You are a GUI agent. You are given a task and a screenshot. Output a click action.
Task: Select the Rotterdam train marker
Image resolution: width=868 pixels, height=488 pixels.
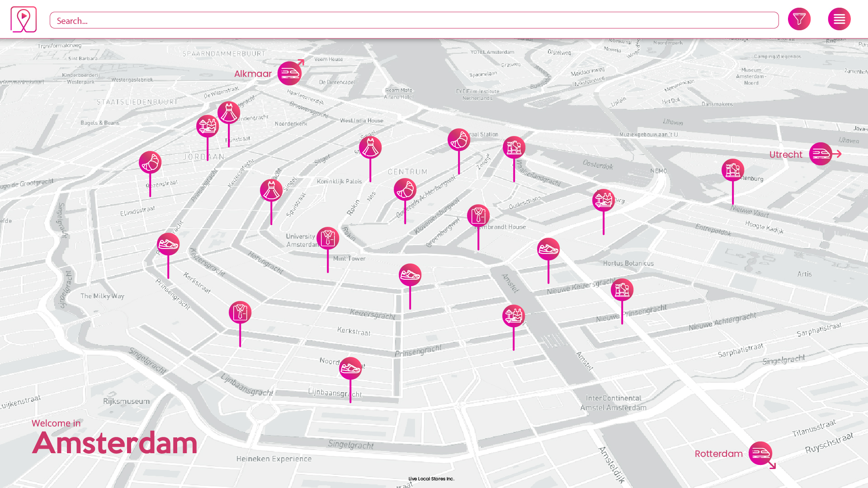(x=760, y=453)
